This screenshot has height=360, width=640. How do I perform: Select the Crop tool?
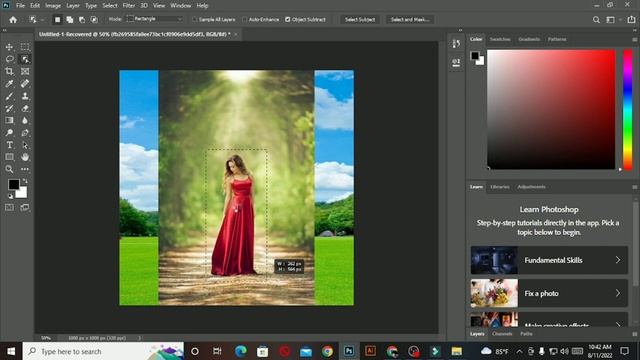click(9, 71)
